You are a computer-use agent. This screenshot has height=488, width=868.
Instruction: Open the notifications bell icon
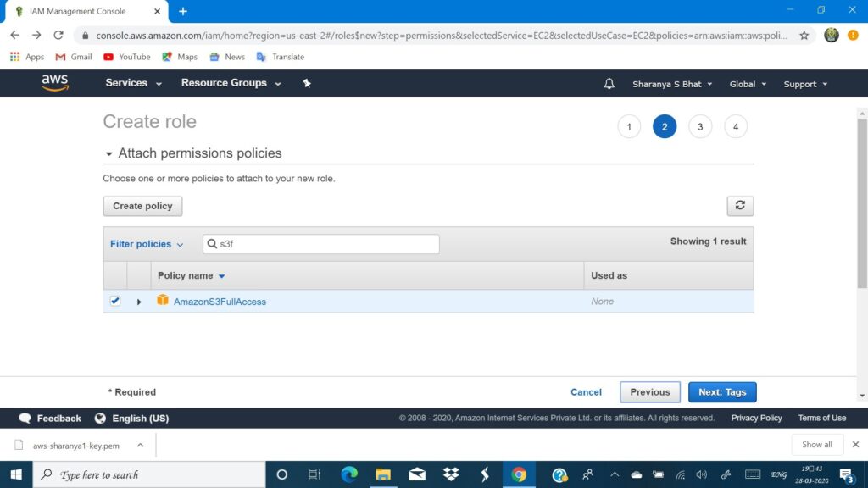pyautogui.click(x=609, y=84)
